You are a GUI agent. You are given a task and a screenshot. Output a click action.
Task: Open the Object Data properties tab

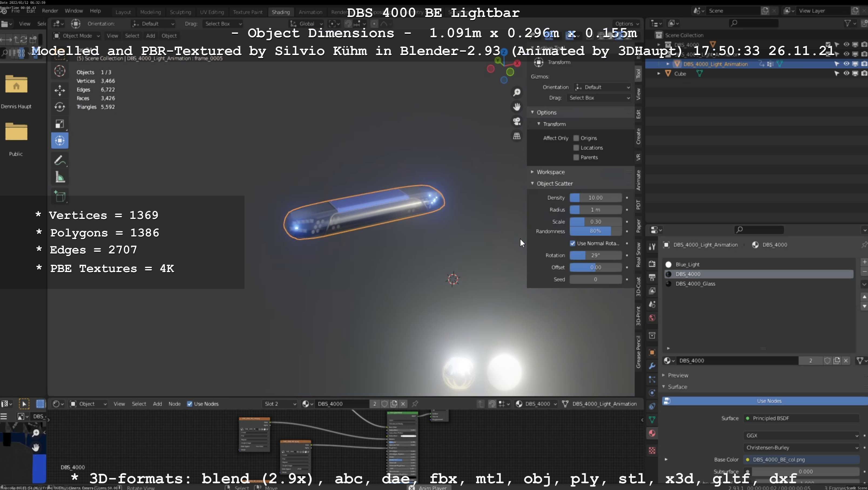click(x=652, y=420)
